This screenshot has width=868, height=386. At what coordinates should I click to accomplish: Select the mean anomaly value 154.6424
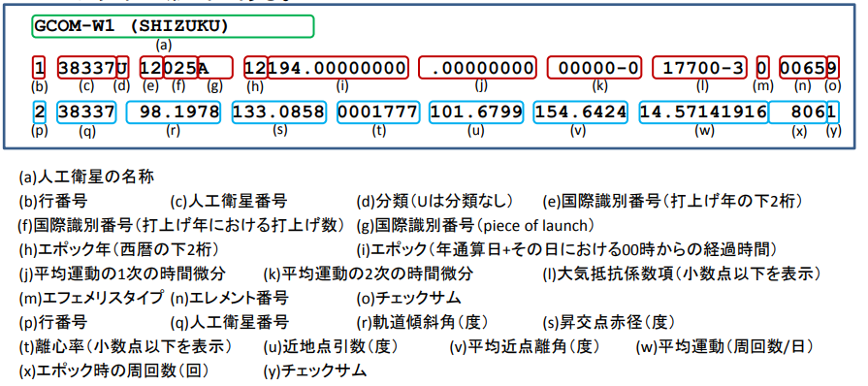[581, 112]
